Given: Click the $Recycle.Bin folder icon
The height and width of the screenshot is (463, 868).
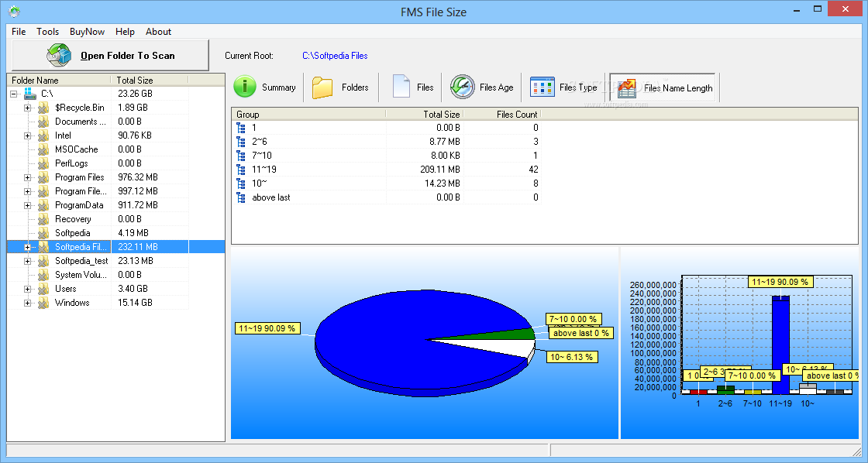Looking at the screenshot, I should [x=43, y=108].
